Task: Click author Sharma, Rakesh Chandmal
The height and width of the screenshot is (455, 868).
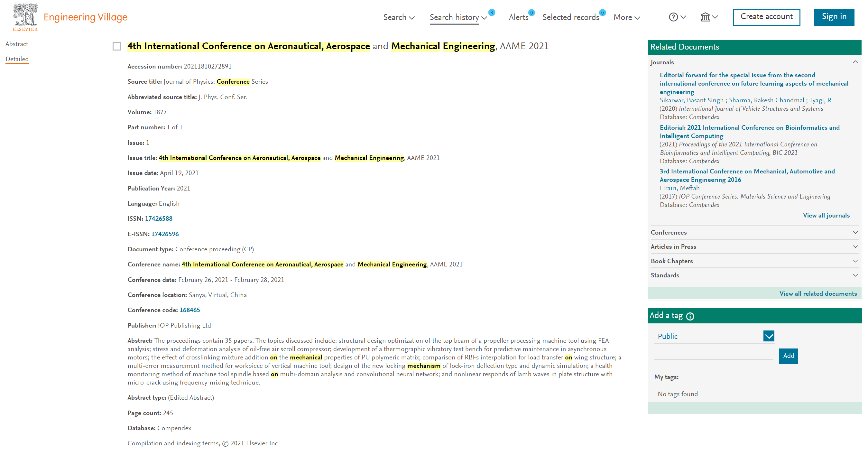Action: pos(766,100)
